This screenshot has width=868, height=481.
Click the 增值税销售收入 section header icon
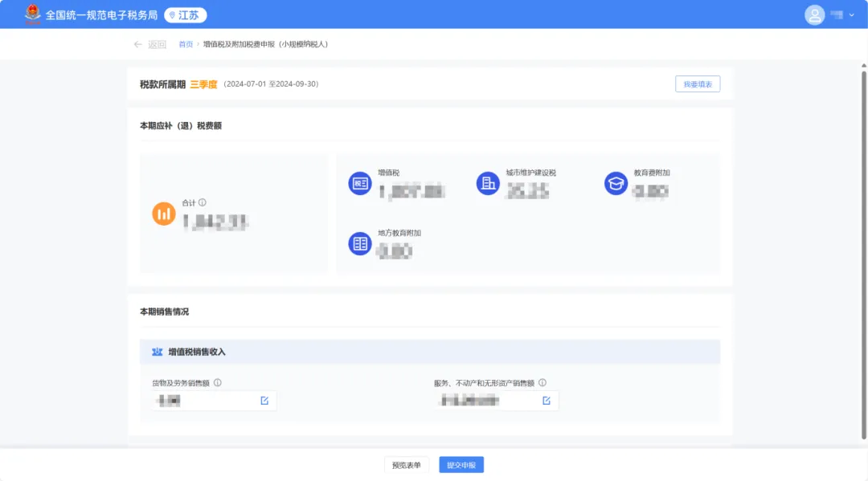coord(158,352)
